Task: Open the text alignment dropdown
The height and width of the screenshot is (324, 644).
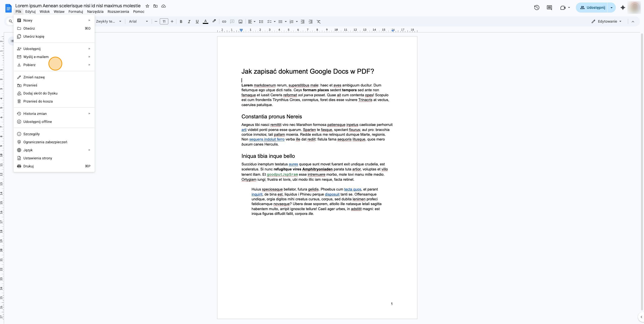Action: pyautogui.click(x=252, y=22)
